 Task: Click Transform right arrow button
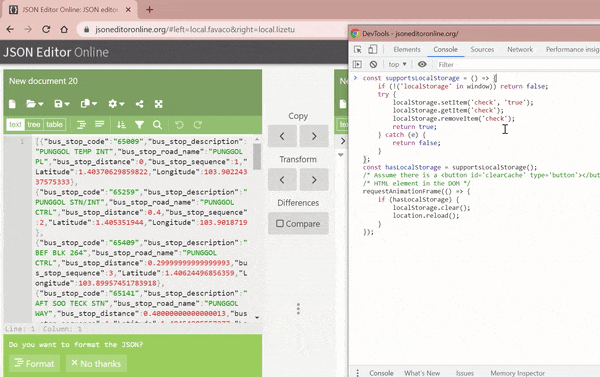click(314, 180)
